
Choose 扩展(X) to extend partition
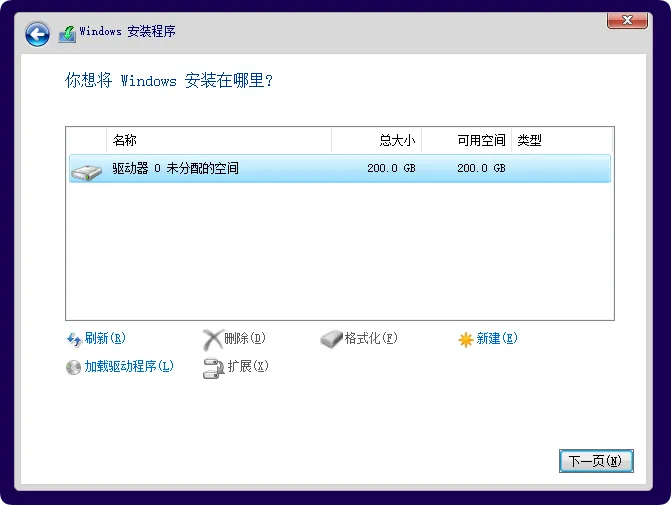tap(248, 366)
